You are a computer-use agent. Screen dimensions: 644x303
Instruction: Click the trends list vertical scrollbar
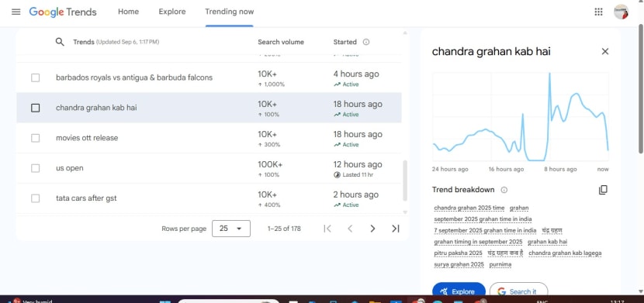click(405, 181)
